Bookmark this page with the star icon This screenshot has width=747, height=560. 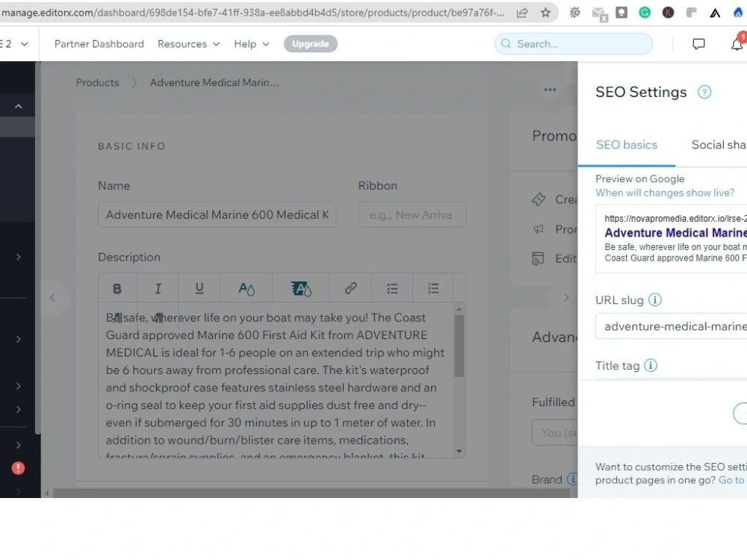point(545,13)
